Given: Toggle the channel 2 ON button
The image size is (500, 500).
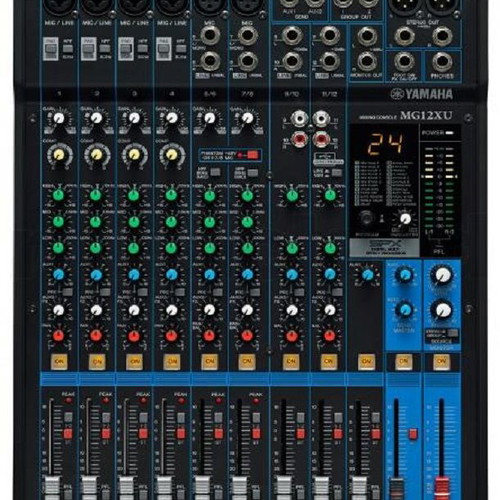Looking at the screenshot, I should [97, 362].
